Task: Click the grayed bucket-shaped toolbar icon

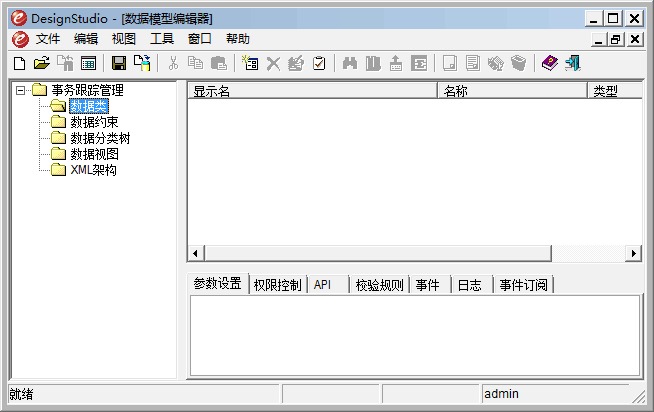Action: (518, 63)
